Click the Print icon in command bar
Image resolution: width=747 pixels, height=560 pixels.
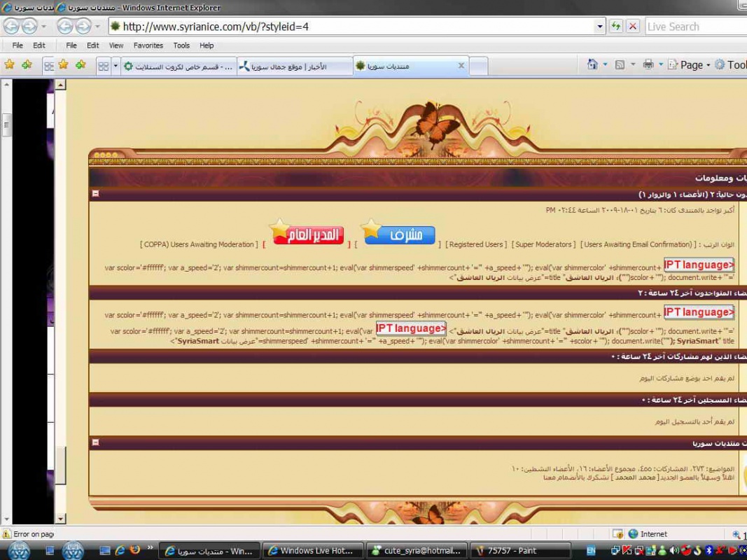coord(648,64)
